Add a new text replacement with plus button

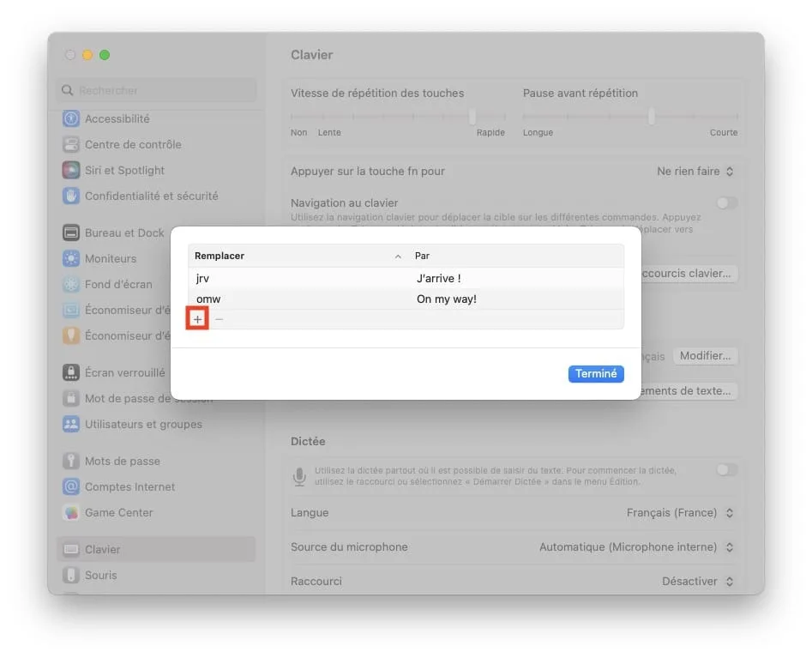(x=197, y=319)
